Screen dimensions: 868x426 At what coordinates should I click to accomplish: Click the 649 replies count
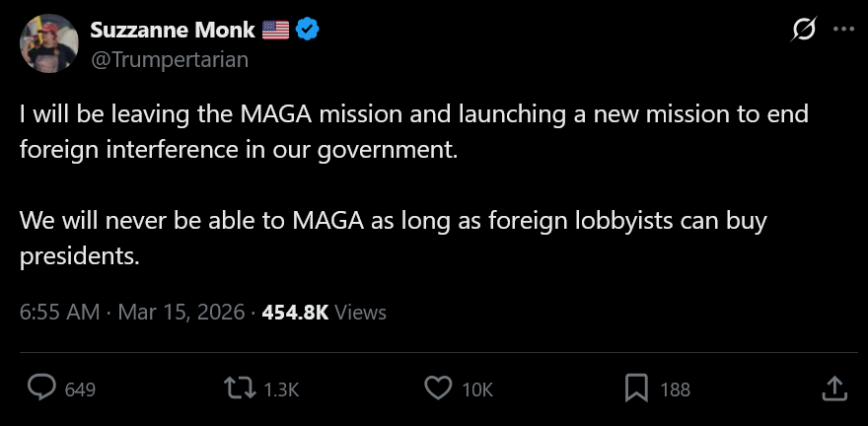click(80, 390)
